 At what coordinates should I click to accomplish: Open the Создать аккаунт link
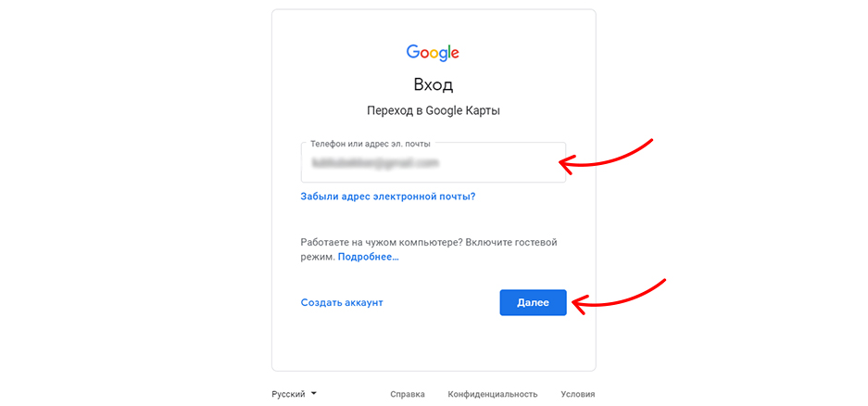[342, 302]
